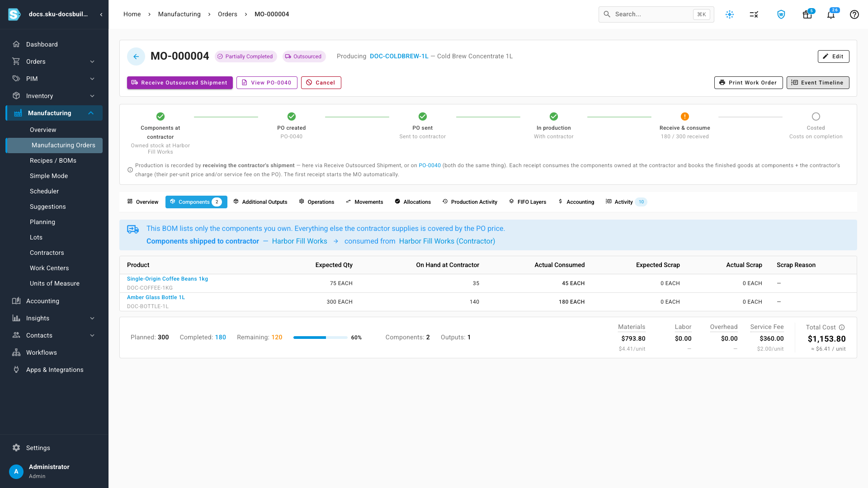
Task: Click the Settings gear icon
Action: tap(16, 448)
